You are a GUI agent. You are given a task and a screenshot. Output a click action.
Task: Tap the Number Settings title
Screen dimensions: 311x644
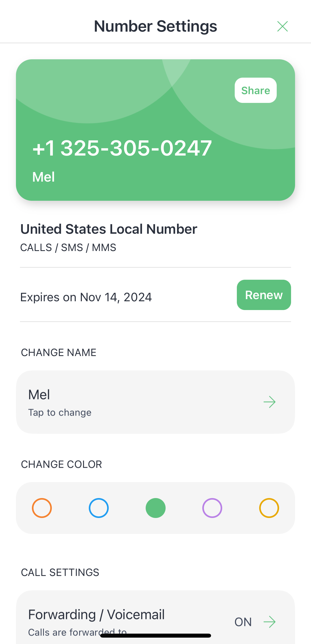[155, 26]
